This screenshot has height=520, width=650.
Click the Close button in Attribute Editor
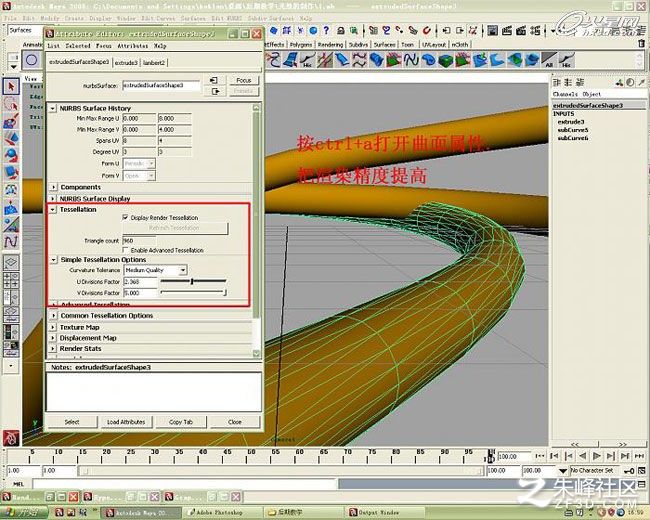235,422
